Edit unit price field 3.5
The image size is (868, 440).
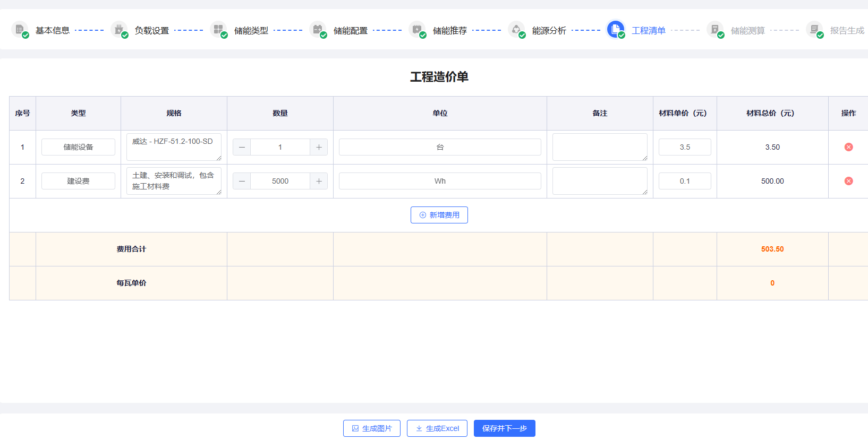[685, 147]
